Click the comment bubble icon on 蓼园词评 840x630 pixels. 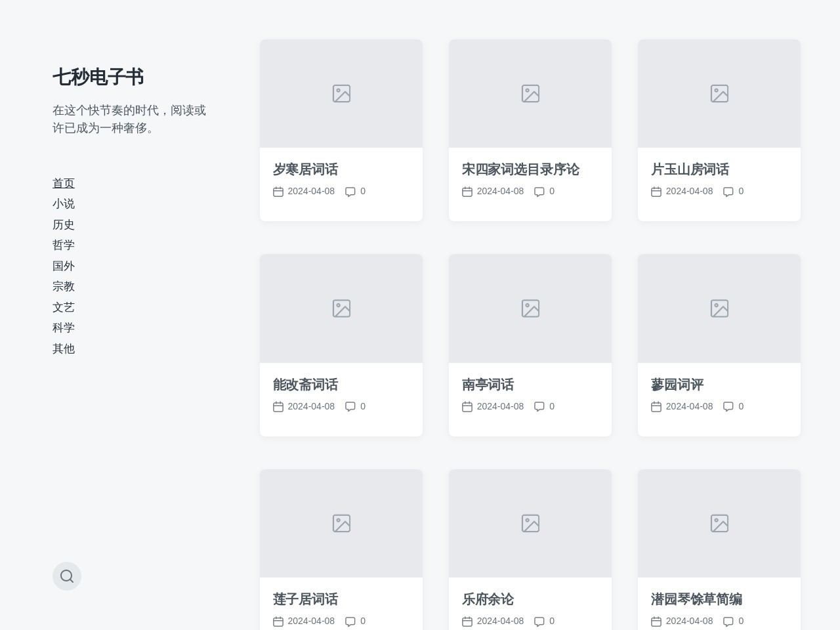tap(729, 406)
